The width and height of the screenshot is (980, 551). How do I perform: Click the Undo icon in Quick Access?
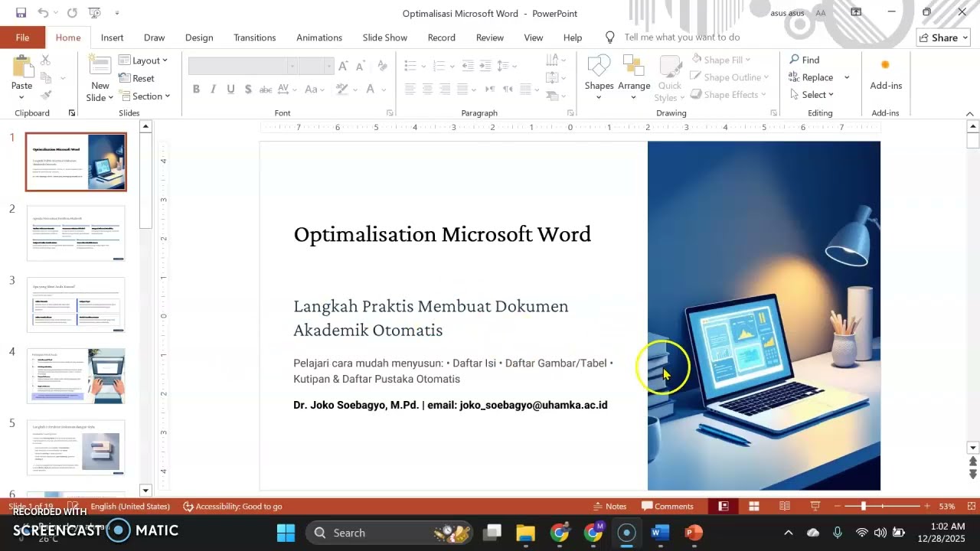(43, 13)
